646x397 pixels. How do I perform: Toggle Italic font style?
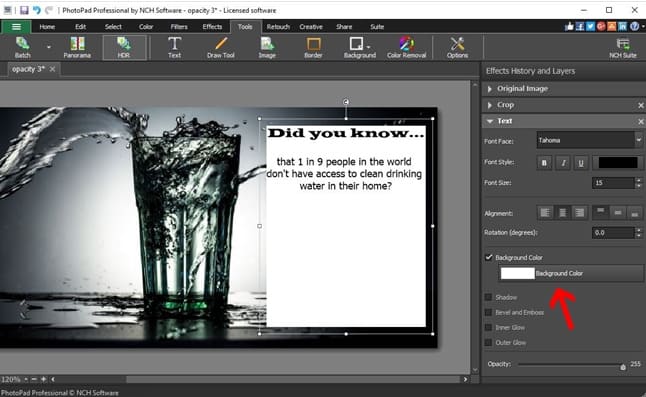pos(563,163)
